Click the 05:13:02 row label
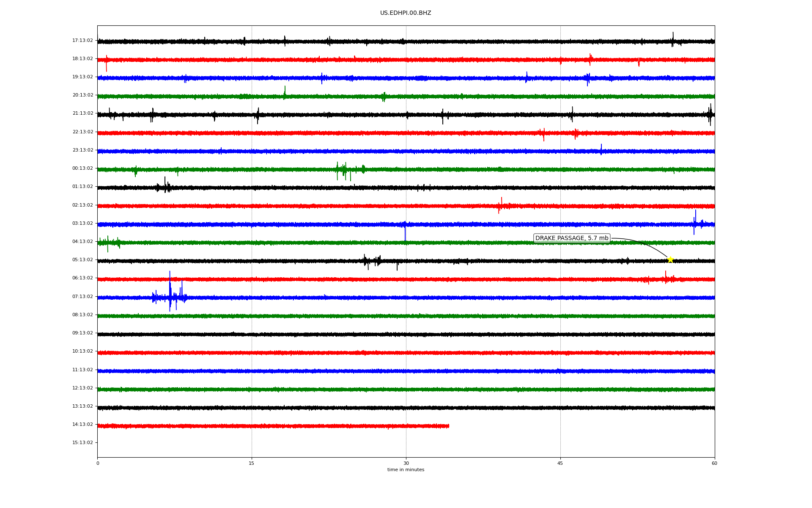 pos(82,260)
